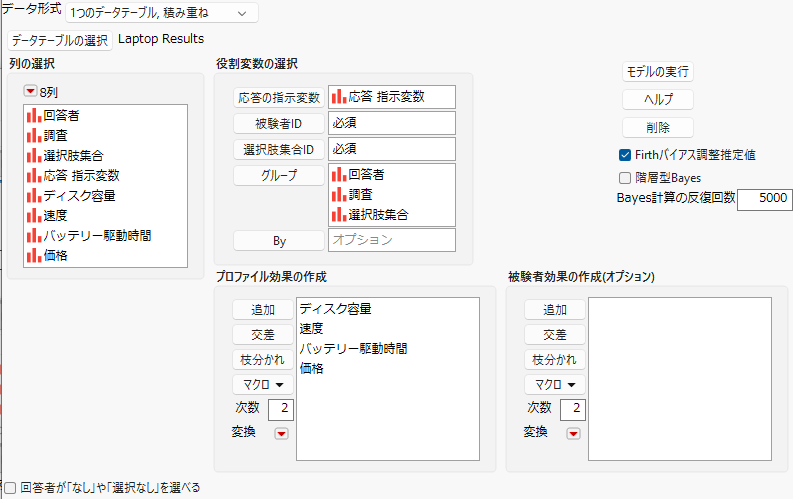Click the 選択肢集合ID role button
Screen dimensions: 793x499
[x=279, y=150]
